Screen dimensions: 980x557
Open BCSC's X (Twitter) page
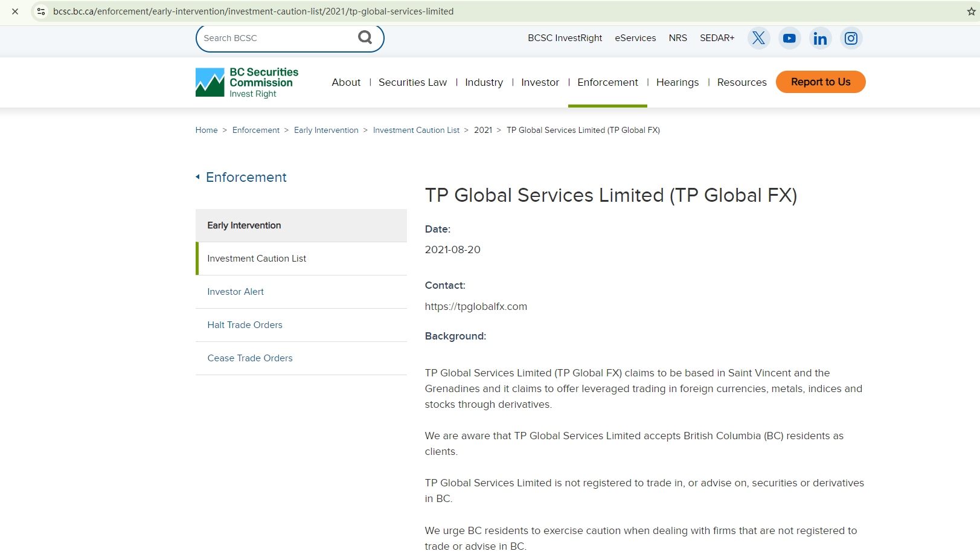(758, 38)
